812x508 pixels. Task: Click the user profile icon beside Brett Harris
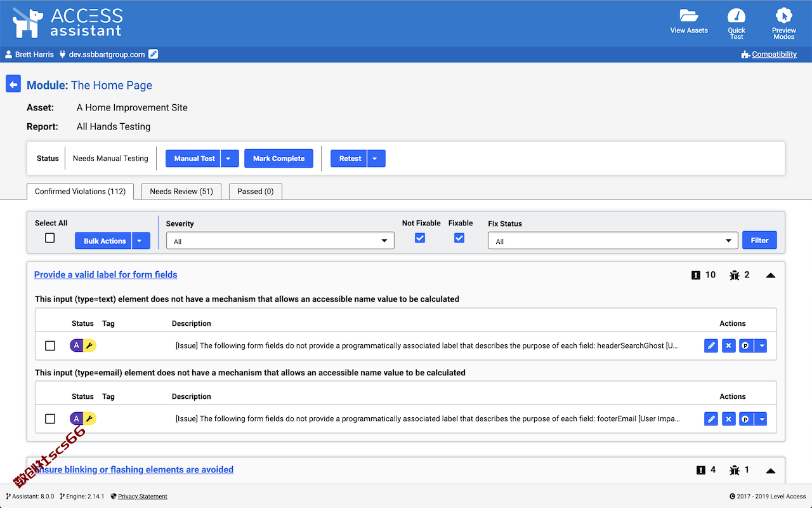9,55
